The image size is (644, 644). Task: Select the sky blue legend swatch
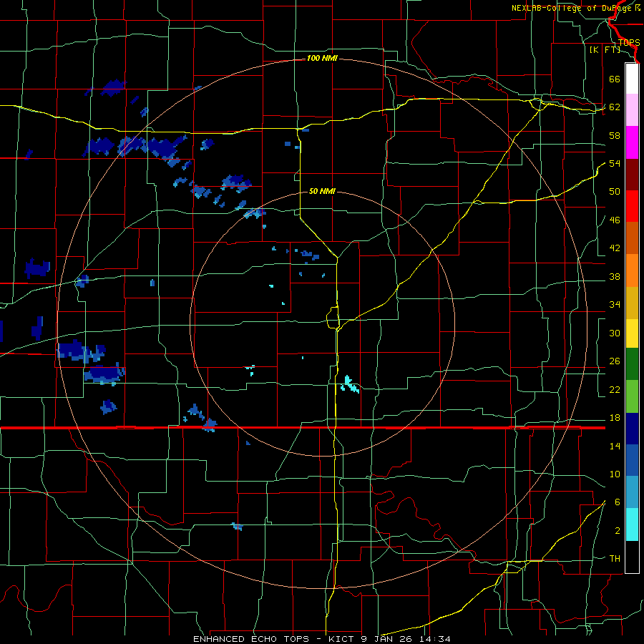click(x=632, y=492)
